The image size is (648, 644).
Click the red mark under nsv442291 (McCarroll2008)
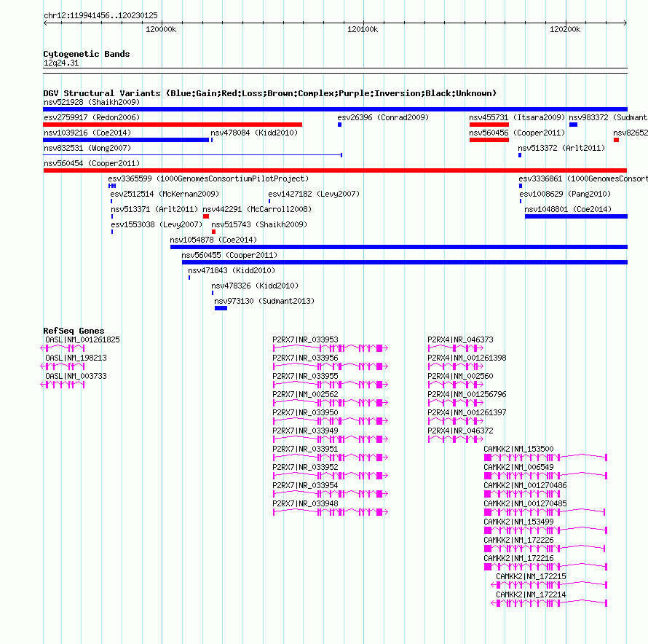(206, 216)
